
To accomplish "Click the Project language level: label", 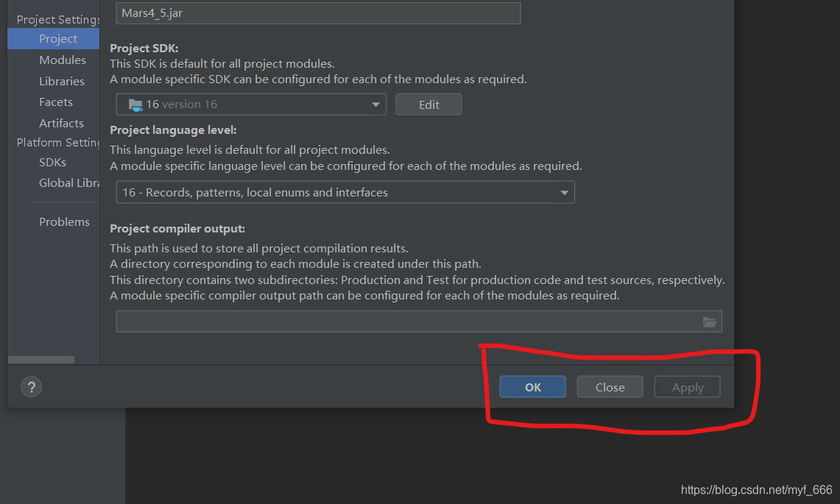I will point(173,130).
